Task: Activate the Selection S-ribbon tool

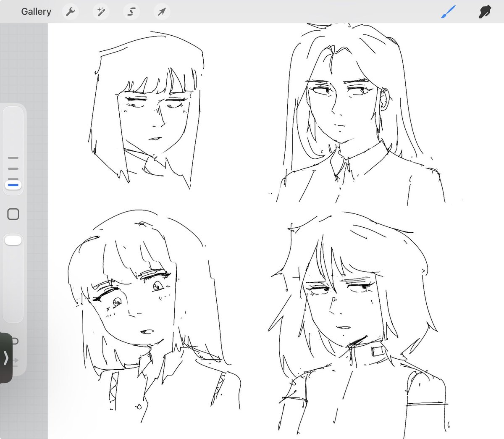Action: click(131, 12)
